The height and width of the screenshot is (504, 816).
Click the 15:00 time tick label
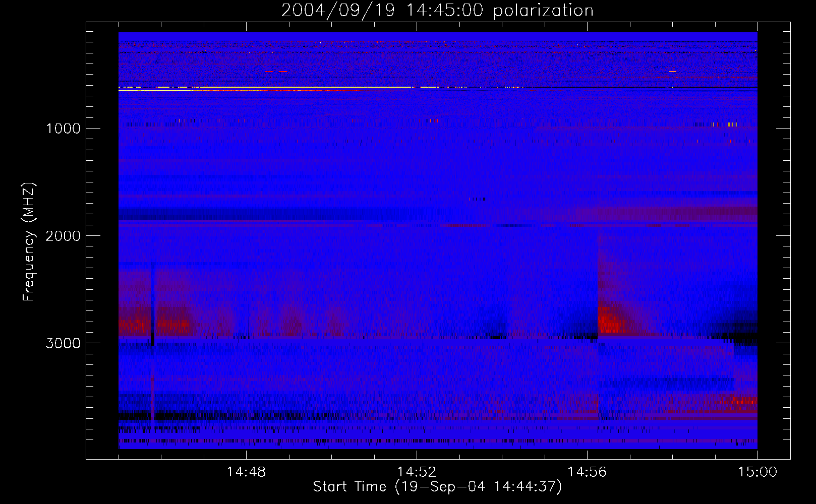coord(757,472)
